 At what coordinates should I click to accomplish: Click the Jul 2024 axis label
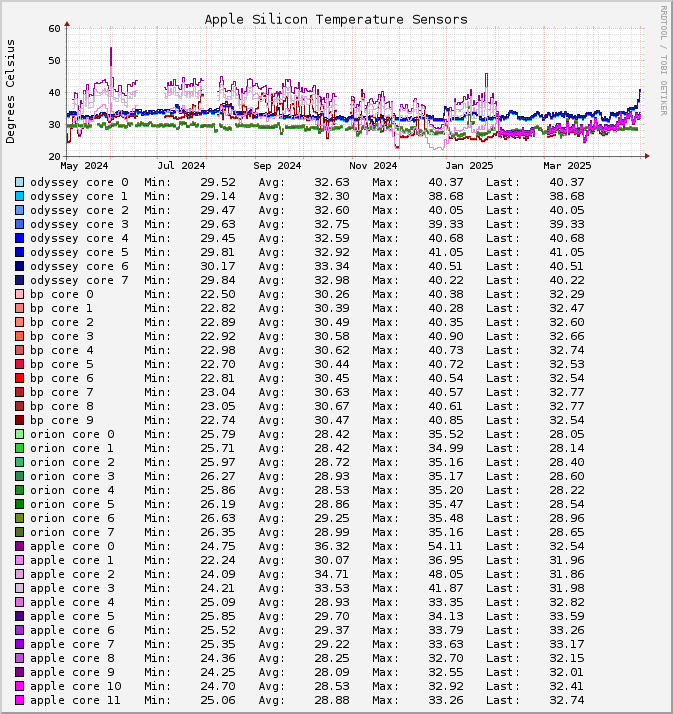point(181,166)
